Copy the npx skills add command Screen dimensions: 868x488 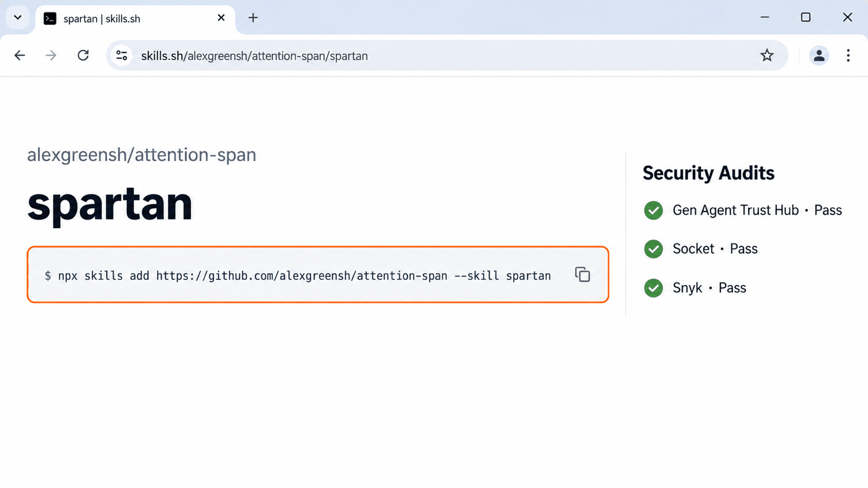tap(583, 275)
